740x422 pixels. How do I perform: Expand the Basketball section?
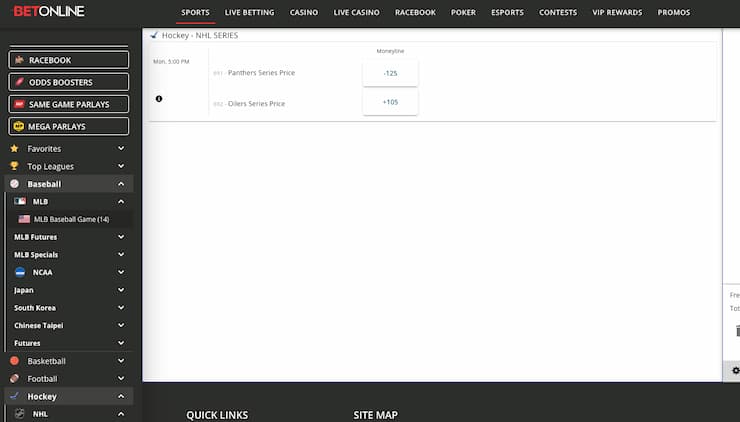(x=121, y=361)
